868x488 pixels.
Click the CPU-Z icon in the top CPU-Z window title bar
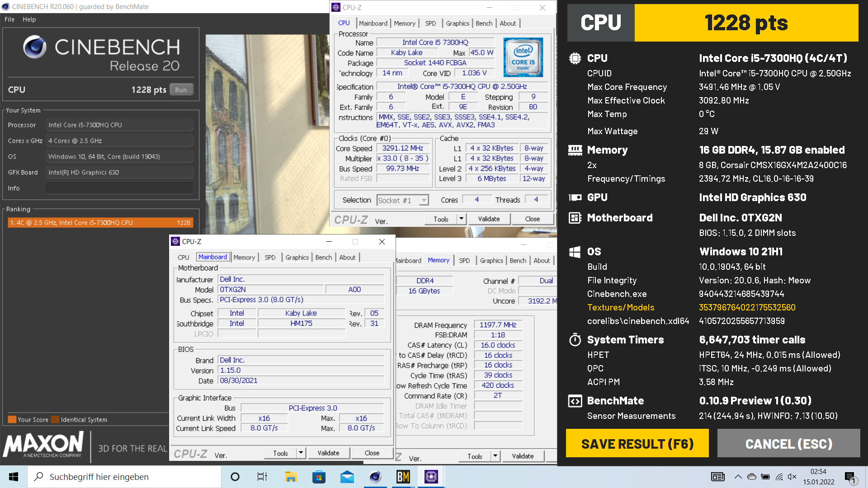pyautogui.click(x=336, y=7)
